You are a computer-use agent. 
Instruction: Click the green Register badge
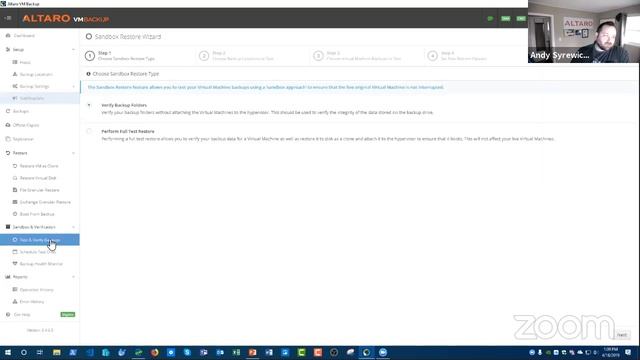pos(68,314)
